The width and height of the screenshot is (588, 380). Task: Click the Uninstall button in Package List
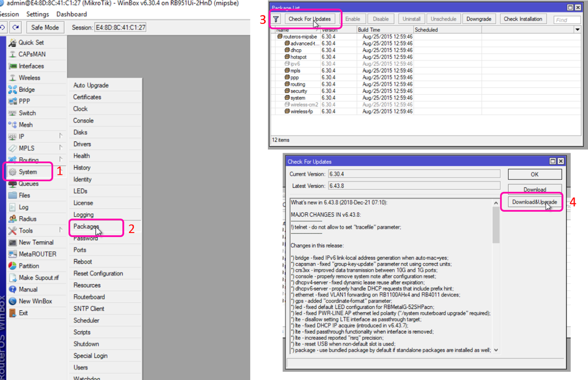coord(411,19)
